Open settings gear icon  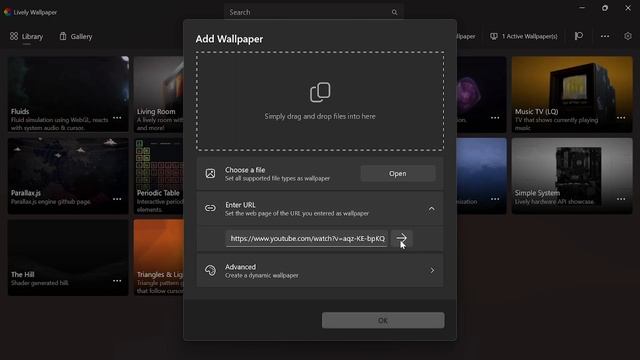pos(628,36)
